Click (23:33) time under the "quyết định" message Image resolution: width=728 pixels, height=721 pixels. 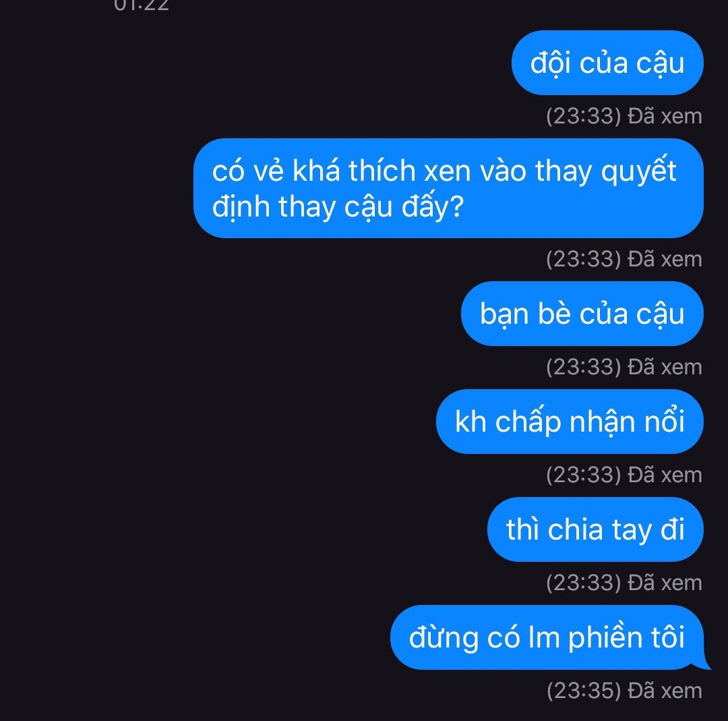pos(584,259)
